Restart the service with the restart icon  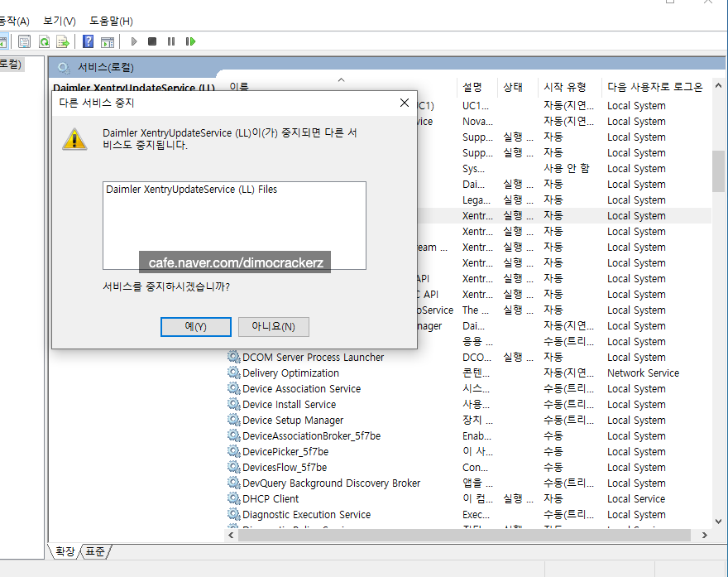191,41
